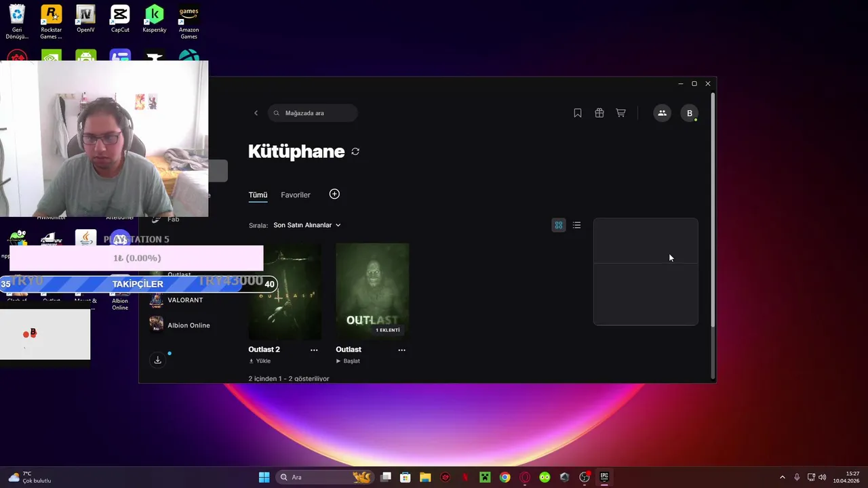The width and height of the screenshot is (868, 488).
Task: Open Microsoft Store from the taskbar
Action: pyautogui.click(x=406, y=477)
